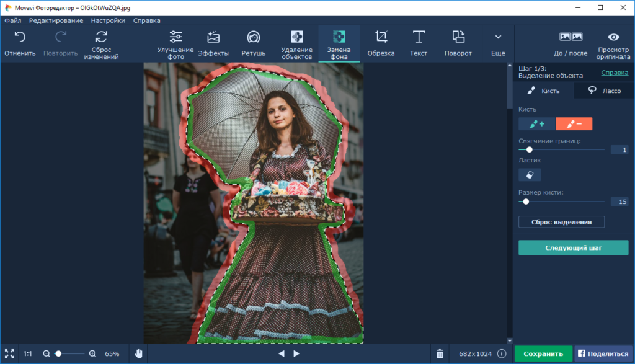Viewport: 635px width, 364px height.
Task: Open the Улучшение фото tool
Action: click(175, 37)
